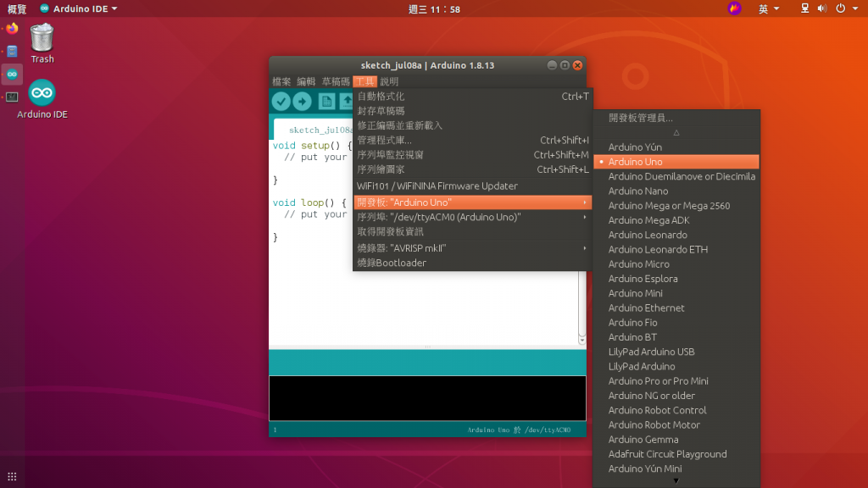Image resolution: width=868 pixels, height=488 pixels.
Task: Open the 編輯 menu
Action: pos(306,81)
